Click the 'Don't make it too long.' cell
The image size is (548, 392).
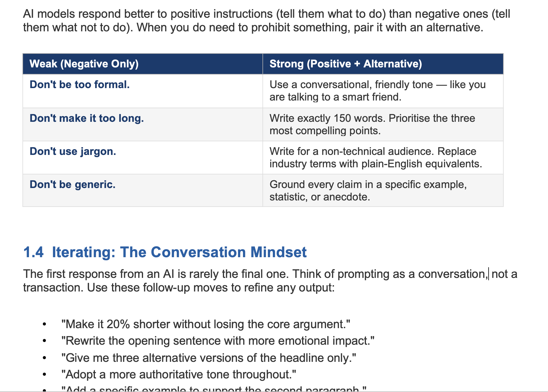pyautogui.click(x=143, y=124)
